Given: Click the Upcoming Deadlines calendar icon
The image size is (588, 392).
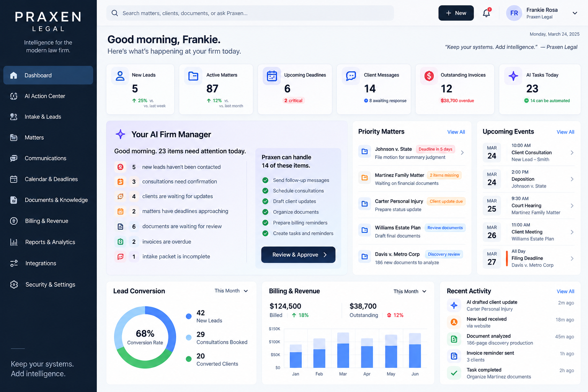Looking at the screenshot, I should 272,76.
